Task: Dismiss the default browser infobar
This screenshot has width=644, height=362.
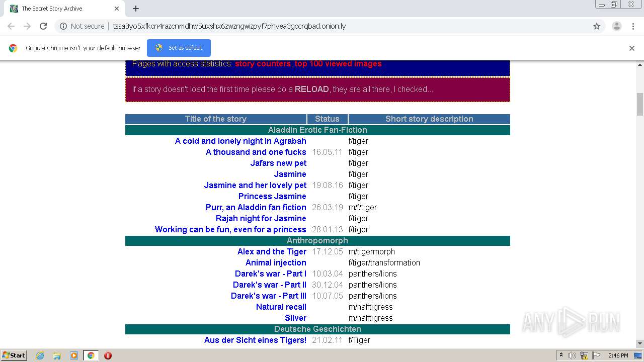Action: click(x=632, y=48)
